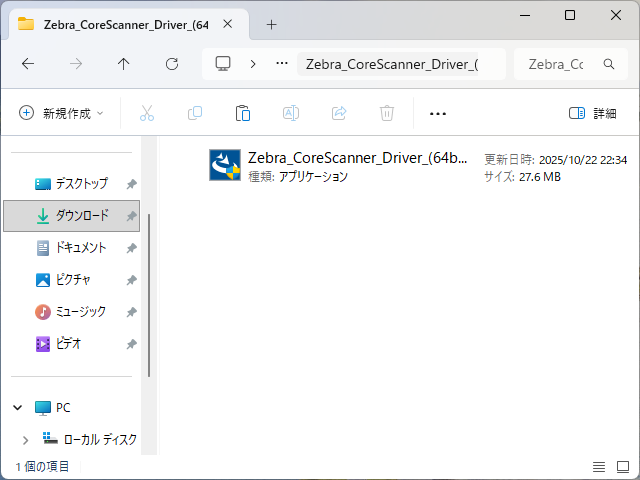
Task: Open the 新規作成 dropdown menu
Action: pos(61,113)
